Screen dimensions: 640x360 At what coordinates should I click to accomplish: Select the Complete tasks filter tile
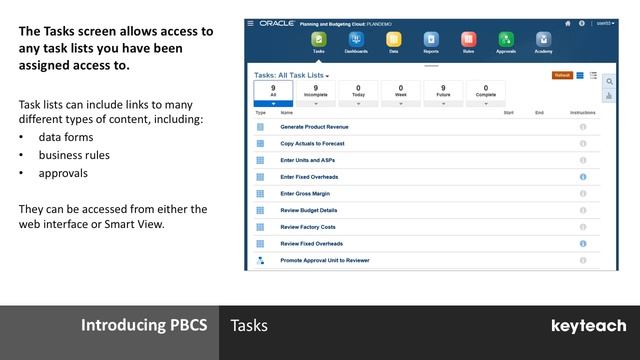pos(486,91)
